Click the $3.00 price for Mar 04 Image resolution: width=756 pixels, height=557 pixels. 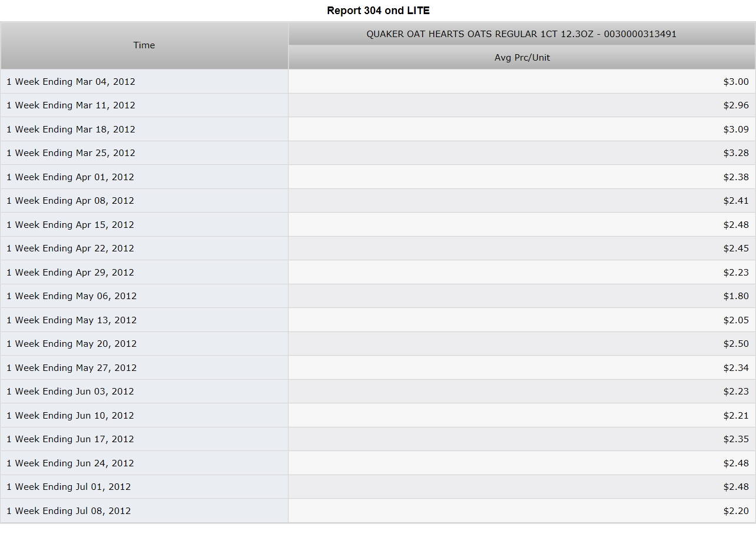(736, 82)
